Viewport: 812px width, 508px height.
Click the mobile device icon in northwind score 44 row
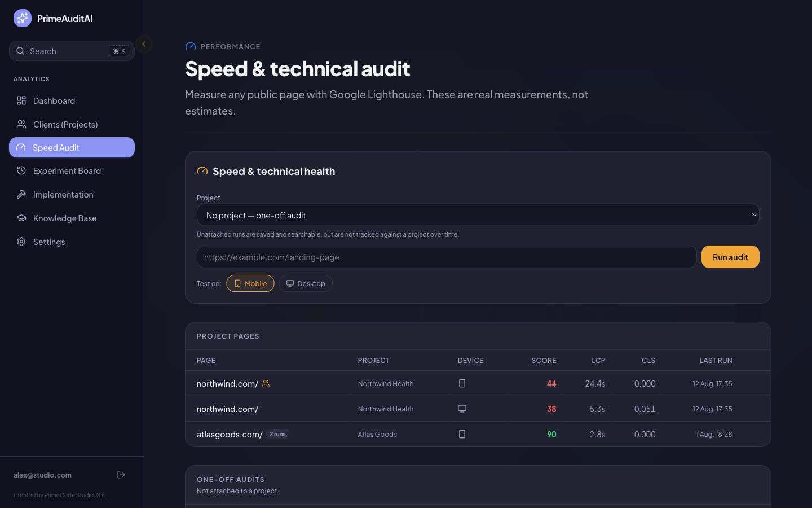(462, 383)
